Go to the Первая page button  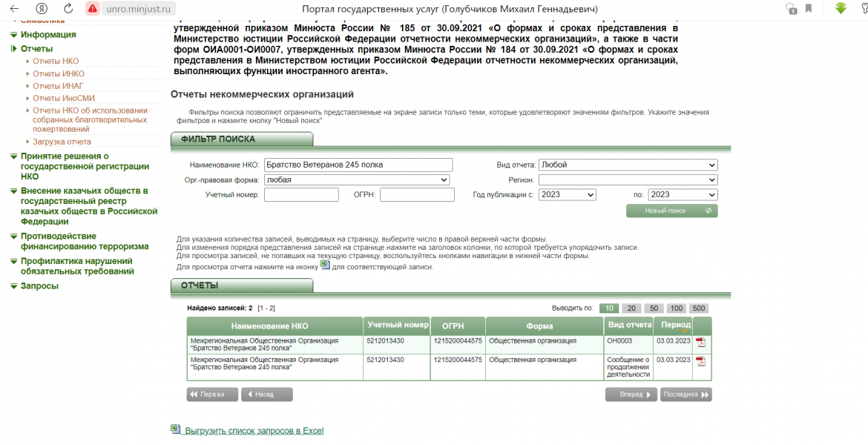coord(213,395)
